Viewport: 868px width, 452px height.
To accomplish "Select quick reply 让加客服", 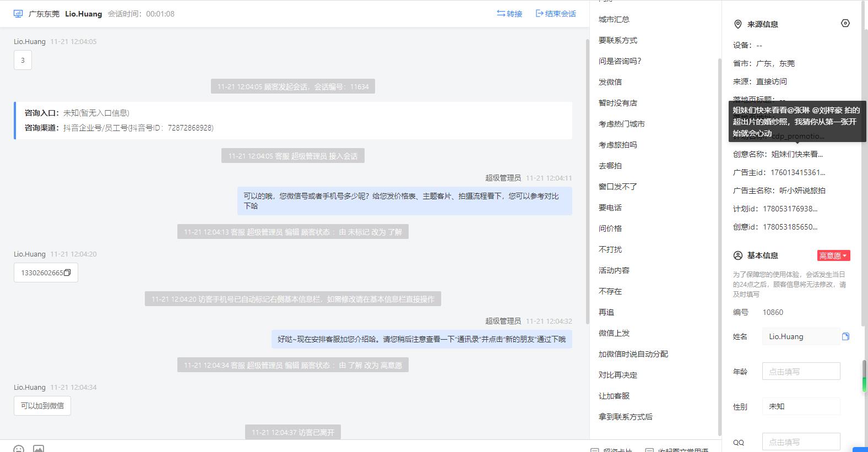I will click(x=614, y=396).
